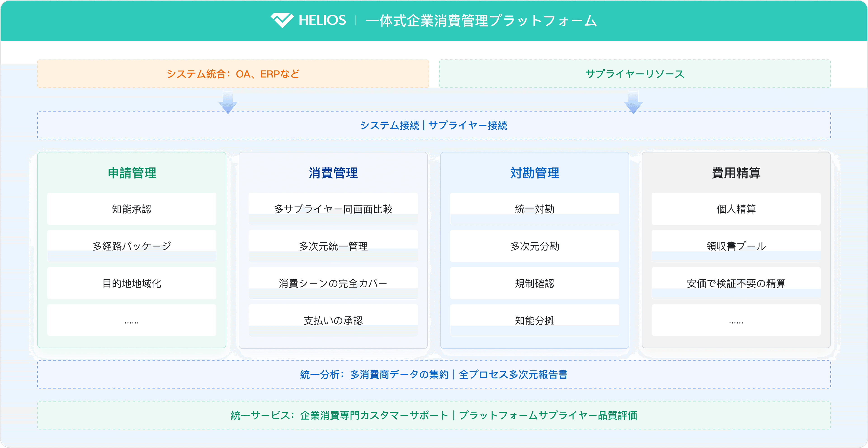This screenshot has width=868, height=448.
Task: Select the 対勘管理 column heading
Action: point(534,173)
